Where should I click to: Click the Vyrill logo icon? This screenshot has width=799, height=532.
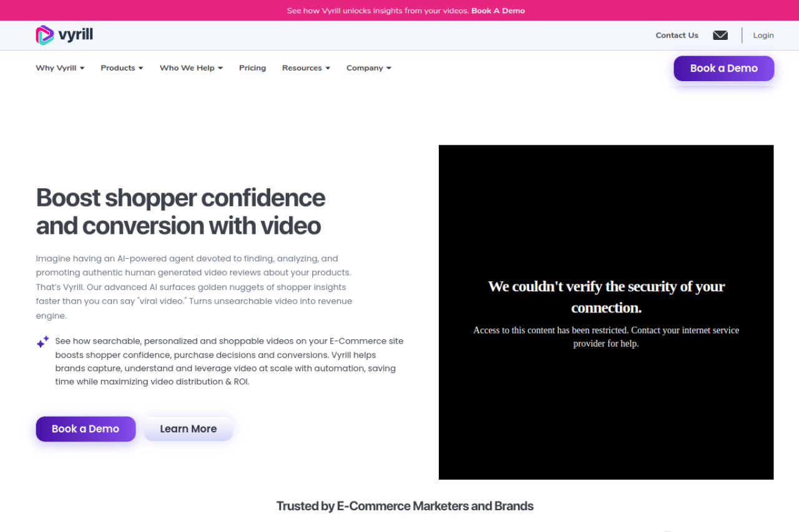pos(45,35)
